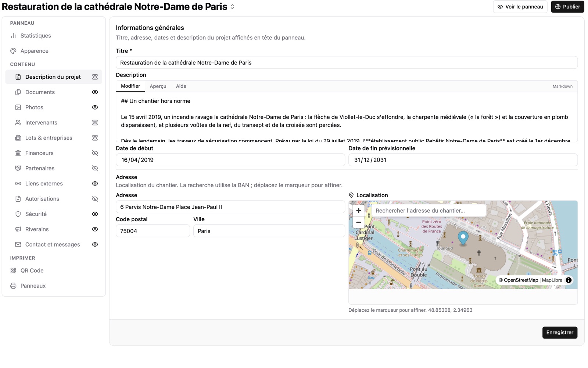
Task: Focus the map address search box
Action: [x=429, y=210]
